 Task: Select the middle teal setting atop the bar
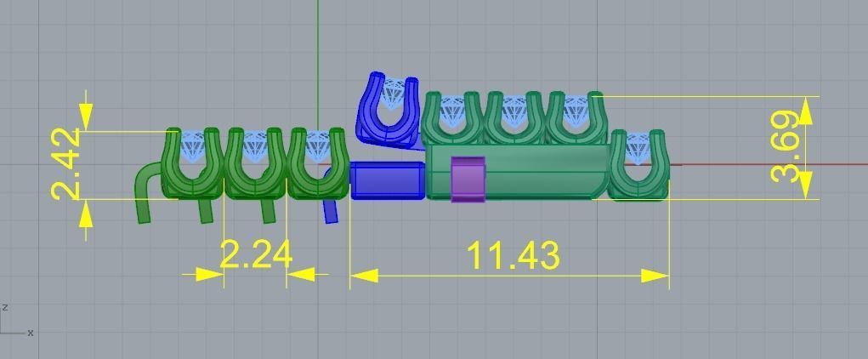(514, 118)
